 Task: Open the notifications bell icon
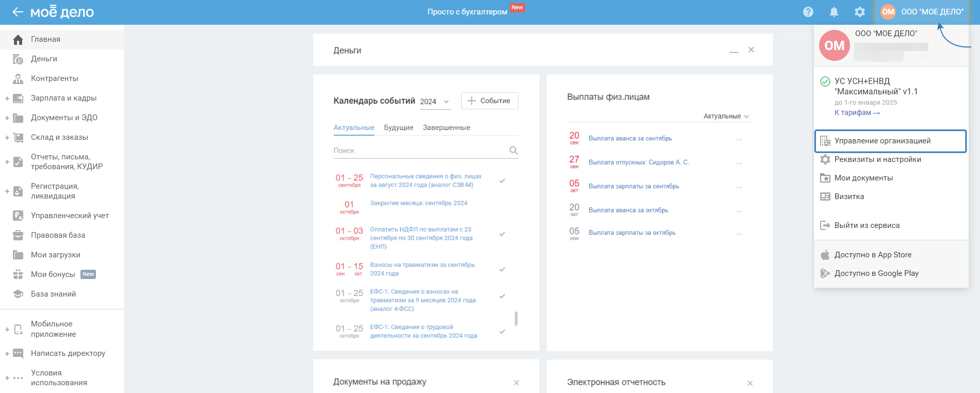click(834, 12)
